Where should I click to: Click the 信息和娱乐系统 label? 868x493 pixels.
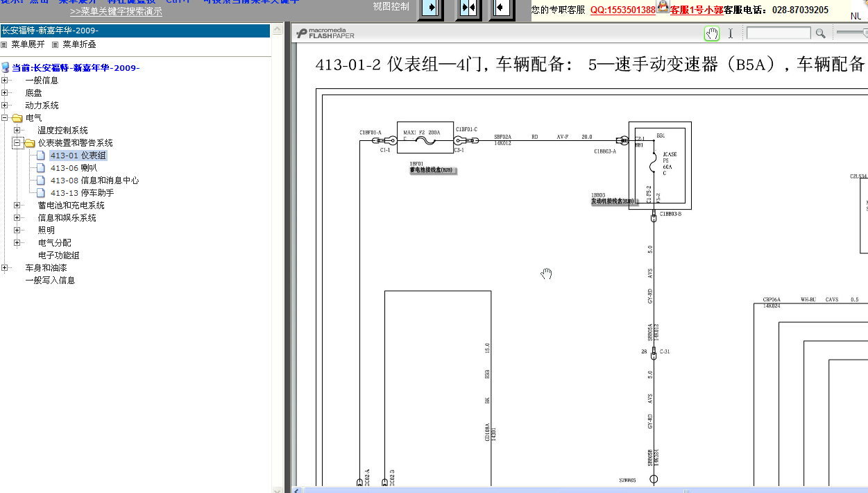point(67,218)
